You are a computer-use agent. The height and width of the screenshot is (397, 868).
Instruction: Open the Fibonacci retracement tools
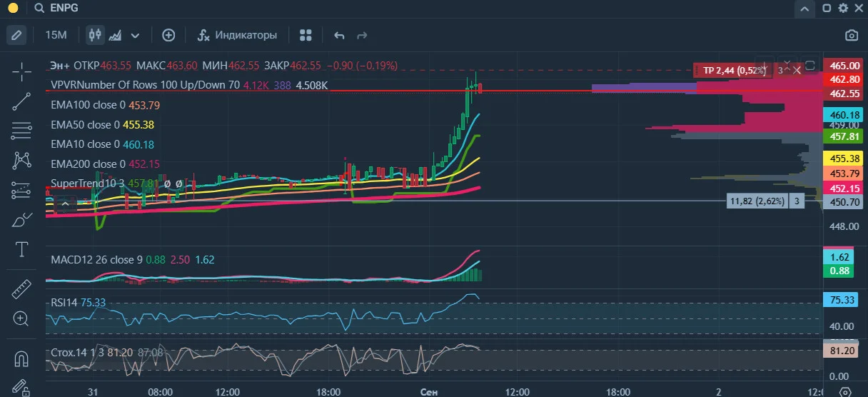22,131
